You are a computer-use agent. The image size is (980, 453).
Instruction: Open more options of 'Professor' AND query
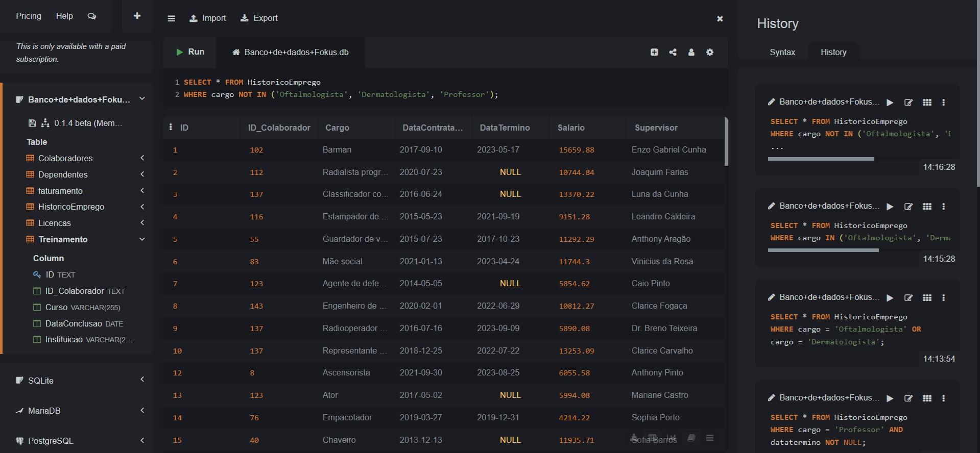point(943,398)
